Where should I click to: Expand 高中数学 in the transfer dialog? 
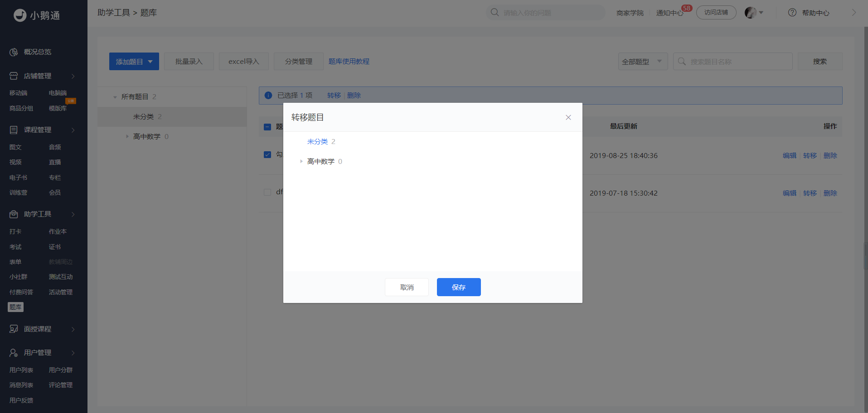pos(301,161)
